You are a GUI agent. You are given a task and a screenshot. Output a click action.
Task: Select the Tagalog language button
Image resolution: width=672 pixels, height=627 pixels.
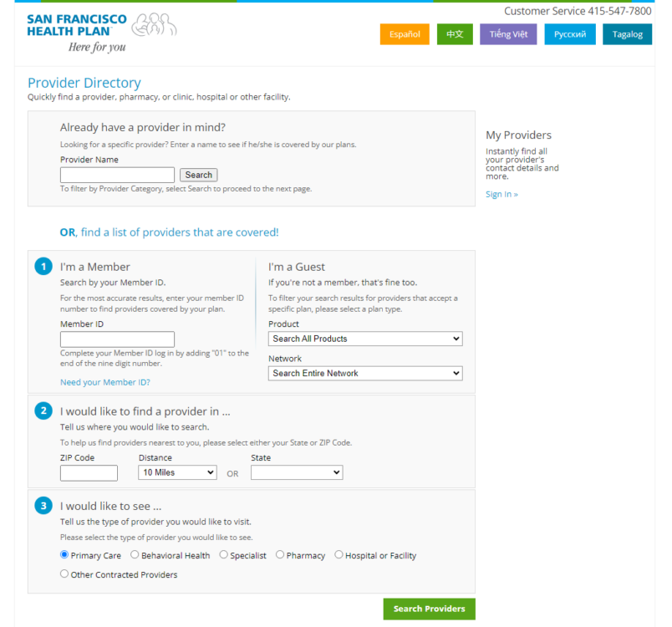coord(627,34)
